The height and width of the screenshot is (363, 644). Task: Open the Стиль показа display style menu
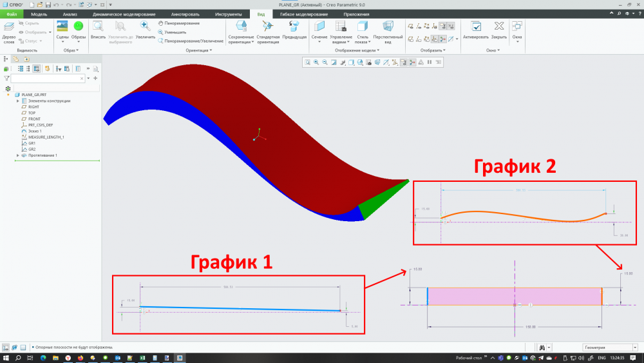[363, 32]
